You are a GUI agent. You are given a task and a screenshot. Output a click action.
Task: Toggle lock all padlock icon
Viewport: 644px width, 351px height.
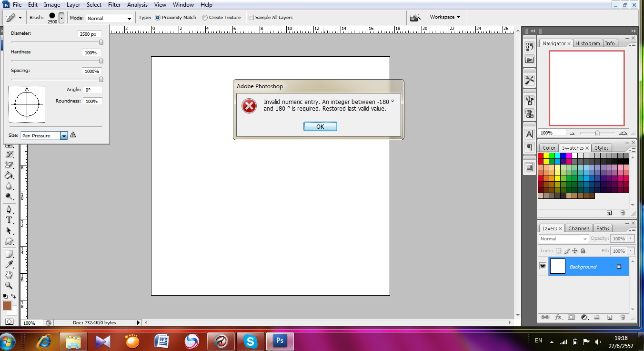pos(583,251)
